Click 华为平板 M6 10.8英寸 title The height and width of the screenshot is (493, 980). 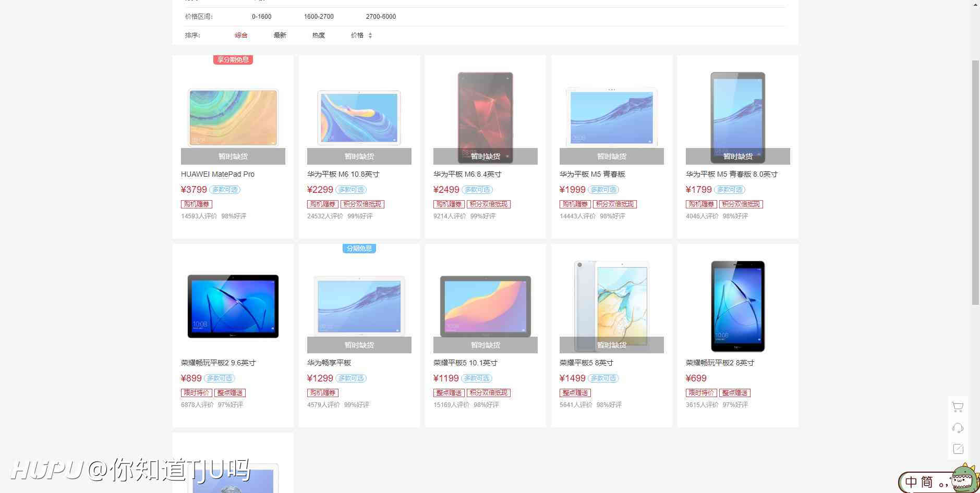[343, 174]
